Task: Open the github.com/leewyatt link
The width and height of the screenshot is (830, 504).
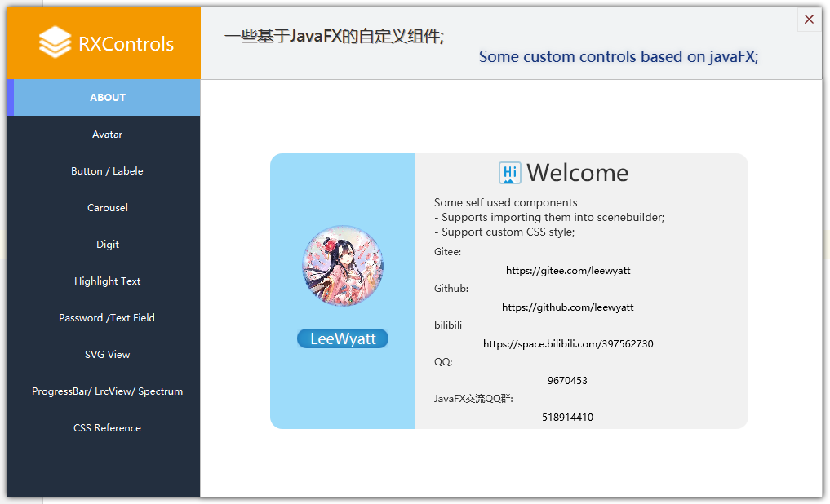Action: point(568,307)
